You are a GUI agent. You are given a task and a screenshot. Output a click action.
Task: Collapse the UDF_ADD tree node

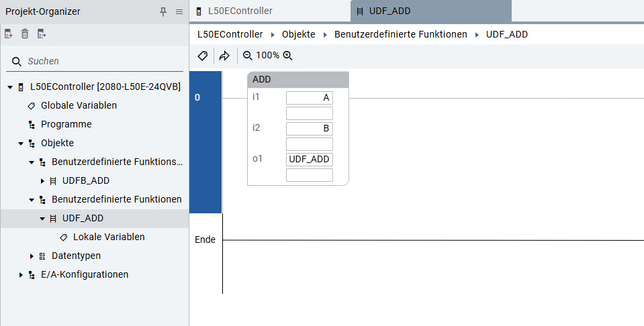(42, 219)
